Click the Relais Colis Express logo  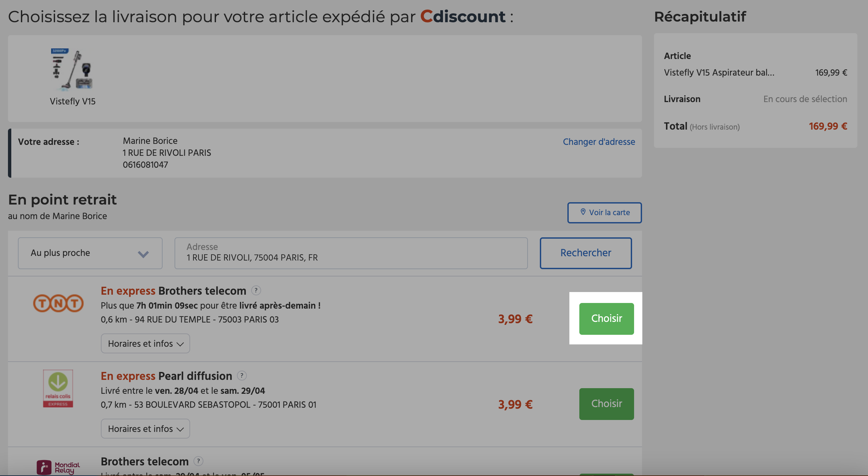point(58,388)
